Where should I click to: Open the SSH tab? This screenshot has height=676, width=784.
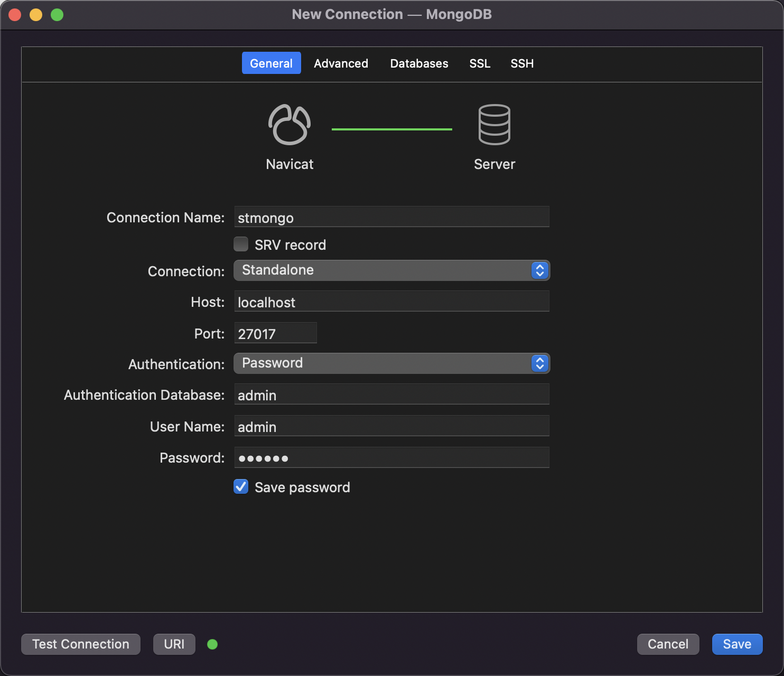(522, 63)
